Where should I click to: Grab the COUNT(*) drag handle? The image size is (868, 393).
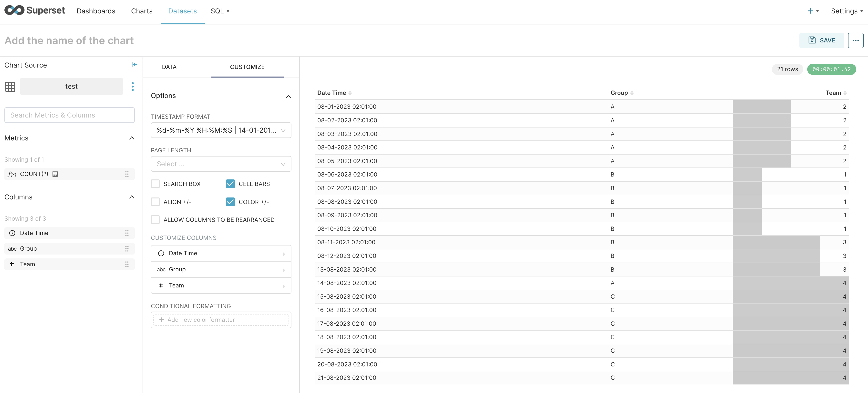pyautogui.click(x=127, y=174)
